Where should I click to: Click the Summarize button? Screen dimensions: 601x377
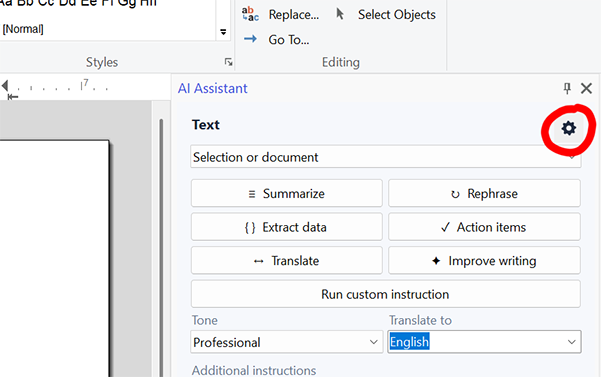pos(287,193)
